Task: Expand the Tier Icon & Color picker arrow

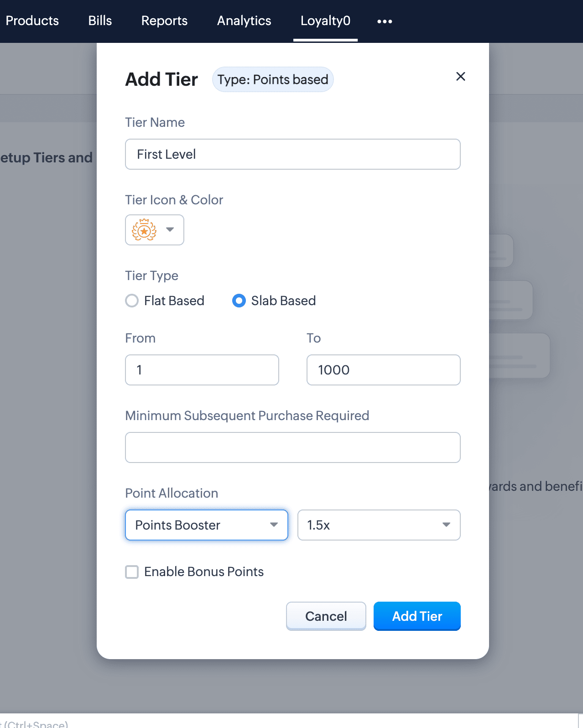Action: click(170, 229)
